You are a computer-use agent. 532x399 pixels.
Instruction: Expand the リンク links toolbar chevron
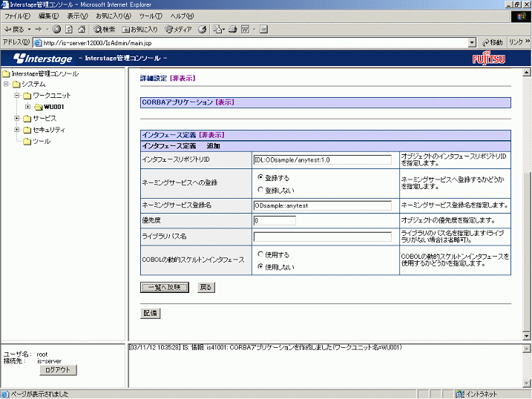point(528,42)
